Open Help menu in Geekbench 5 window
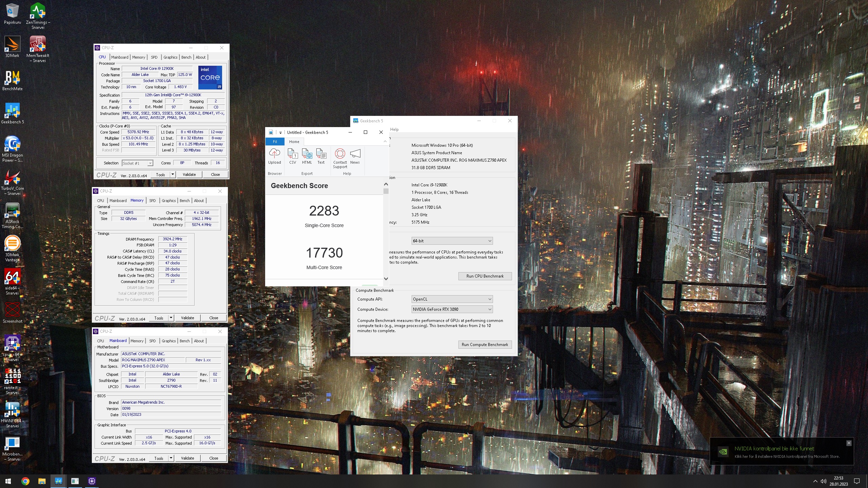The height and width of the screenshot is (488, 868). point(394,129)
